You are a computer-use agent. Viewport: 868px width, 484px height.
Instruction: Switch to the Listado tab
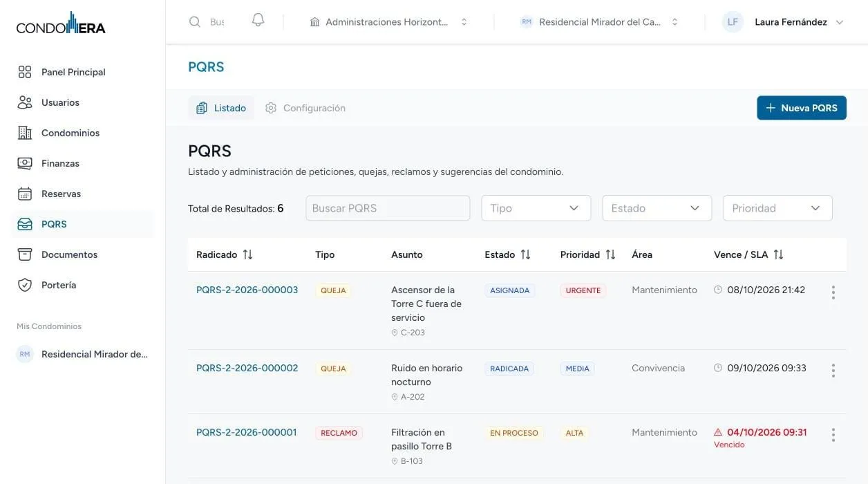pos(221,108)
